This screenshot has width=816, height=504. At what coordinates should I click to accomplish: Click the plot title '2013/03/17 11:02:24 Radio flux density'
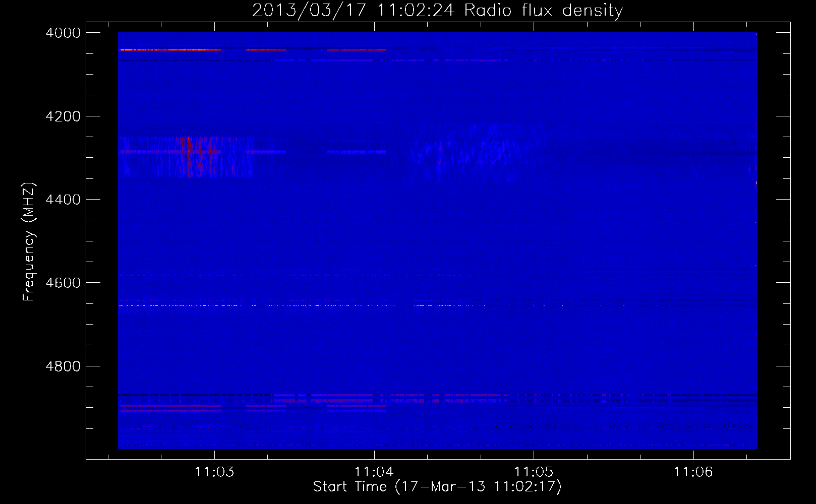pos(437,10)
